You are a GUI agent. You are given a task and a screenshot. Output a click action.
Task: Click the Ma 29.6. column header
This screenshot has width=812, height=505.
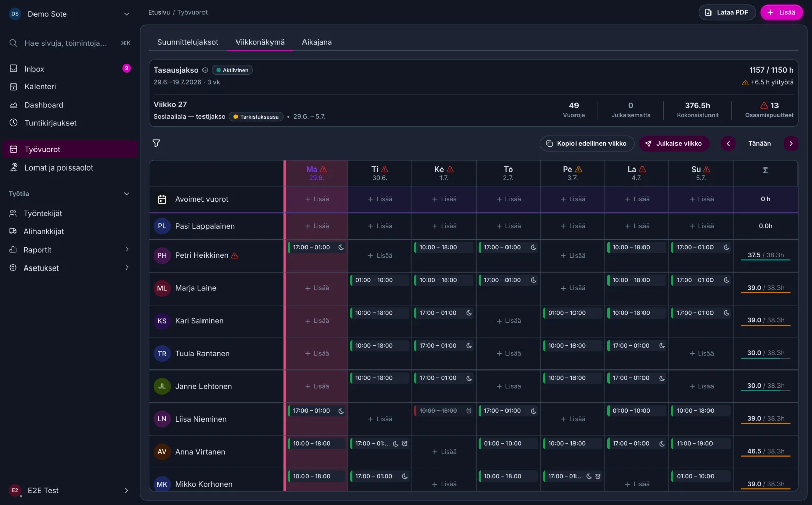[316, 173]
